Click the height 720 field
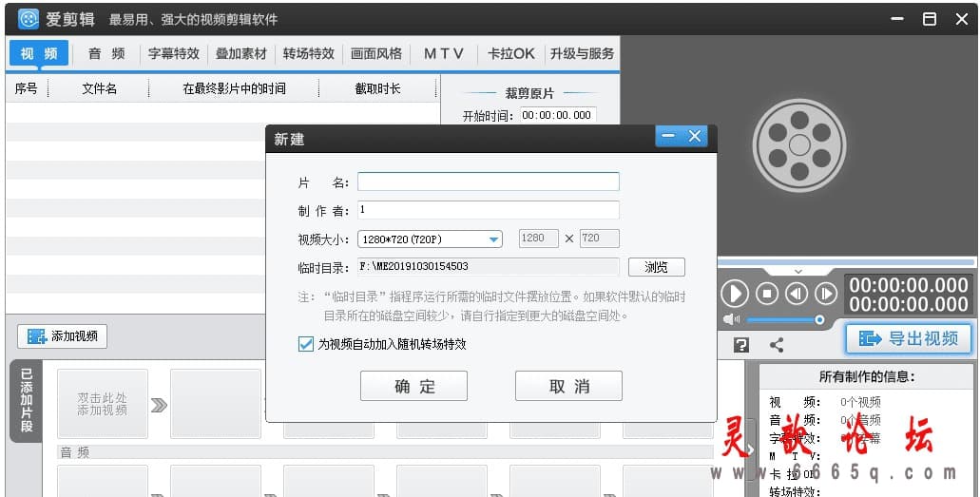The width and height of the screenshot is (980, 497). tap(599, 239)
